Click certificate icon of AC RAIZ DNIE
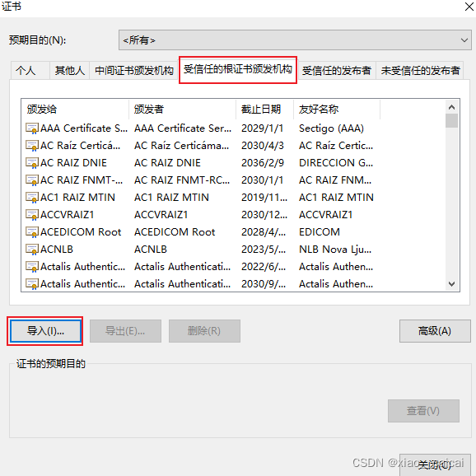This screenshot has height=476, width=476. point(32,163)
